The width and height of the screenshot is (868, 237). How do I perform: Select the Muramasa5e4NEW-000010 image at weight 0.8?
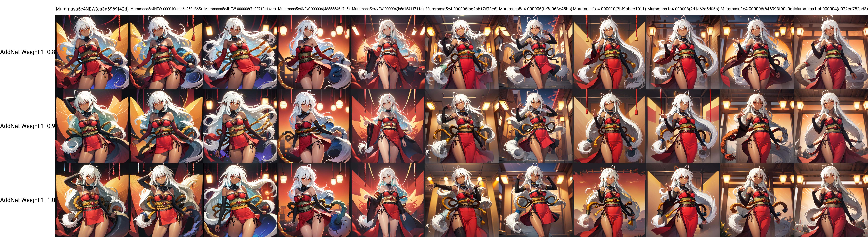click(166, 52)
